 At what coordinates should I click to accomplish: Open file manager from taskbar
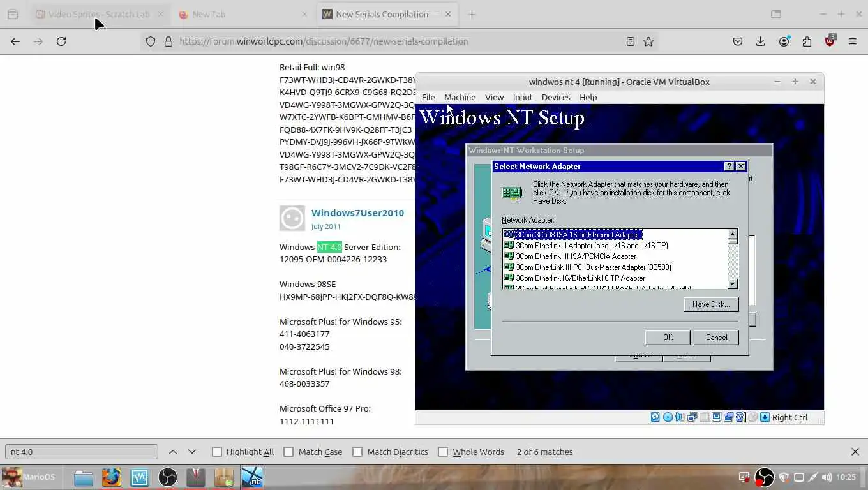point(84,477)
